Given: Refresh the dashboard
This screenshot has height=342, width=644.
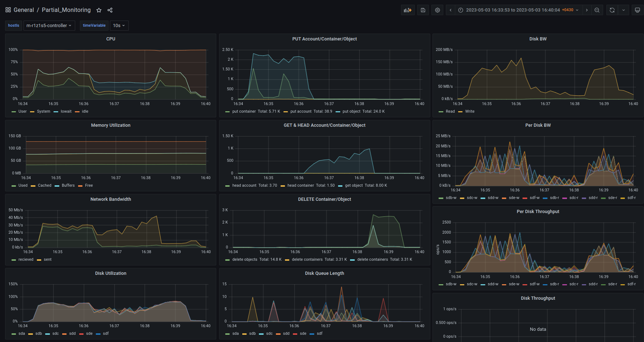Looking at the screenshot, I should [x=612, y=10].
